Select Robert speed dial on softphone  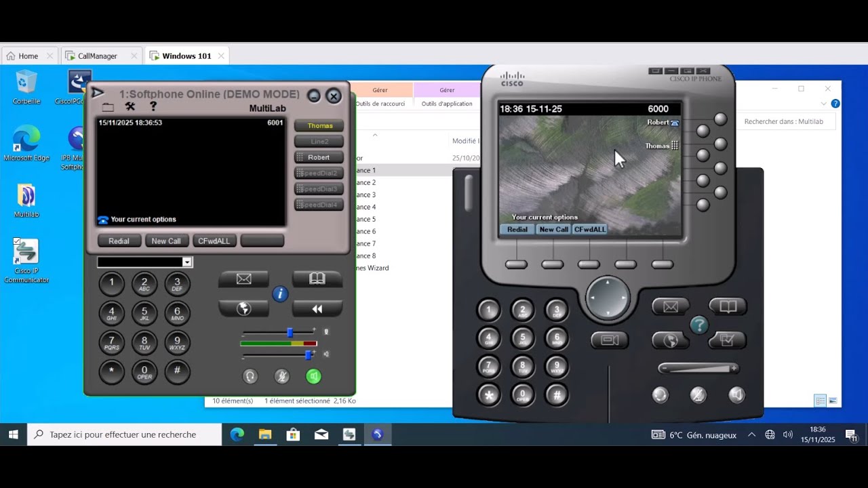click(x=319, y=157)
